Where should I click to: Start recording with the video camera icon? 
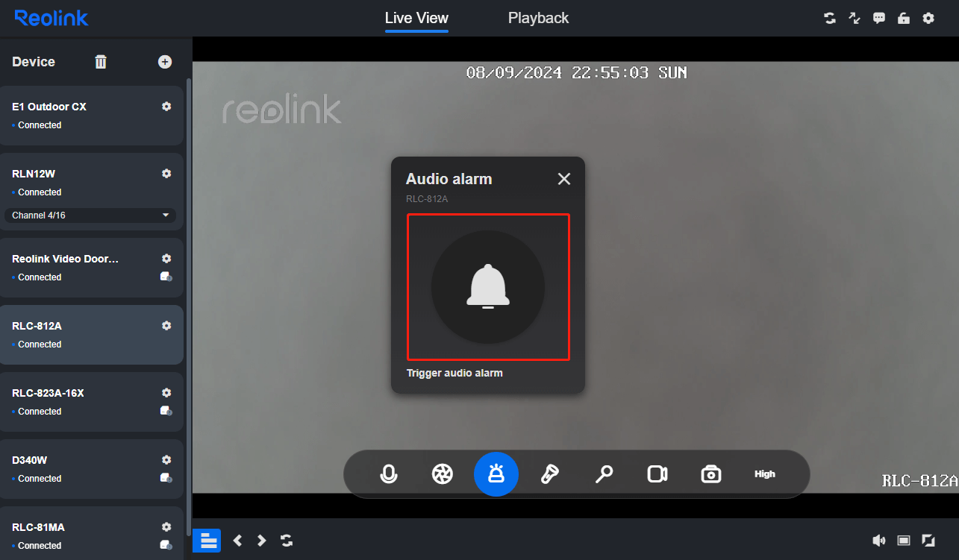pos(657,474)
